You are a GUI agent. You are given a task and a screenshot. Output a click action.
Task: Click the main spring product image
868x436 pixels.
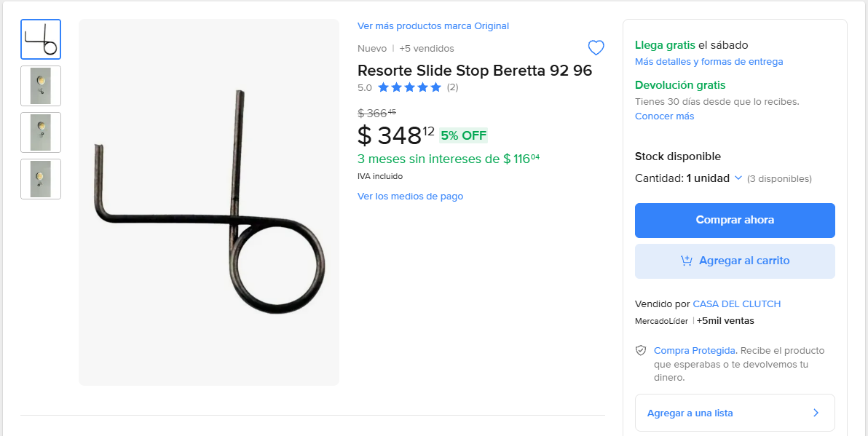[209, 202]
